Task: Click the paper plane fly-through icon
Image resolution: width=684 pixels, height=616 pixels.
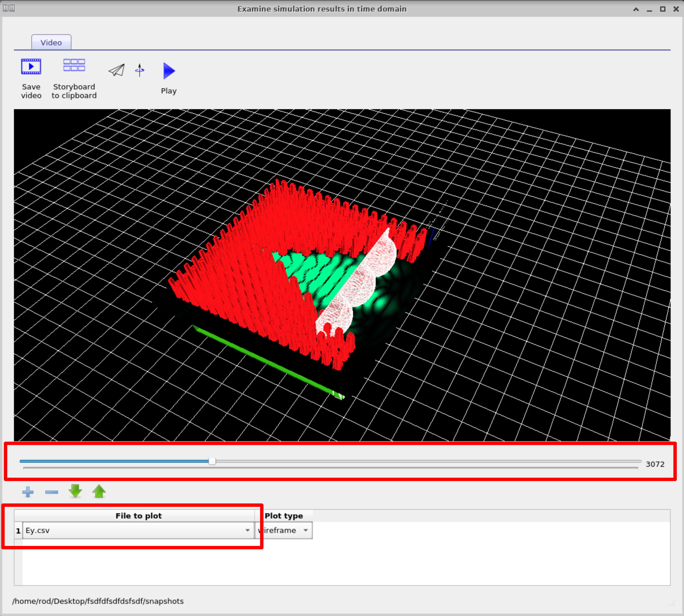Action: point(116,70)
